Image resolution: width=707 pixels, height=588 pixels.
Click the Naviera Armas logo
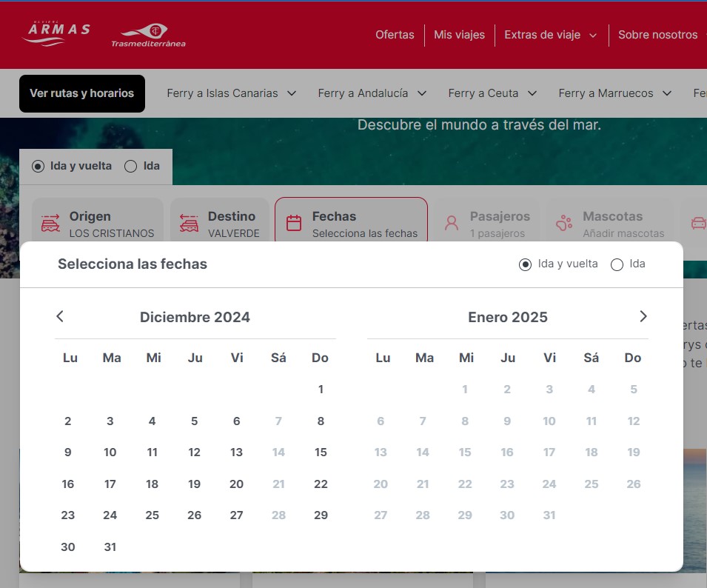tap(56, 33)
